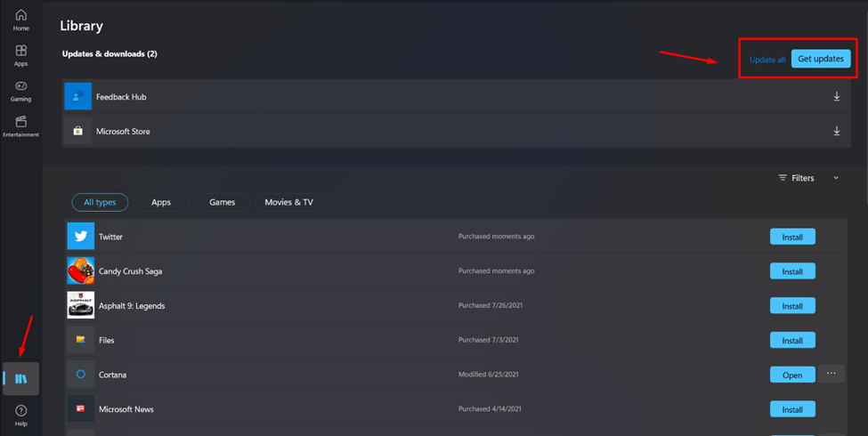The width and height of the screenshot is (868, 436).
Task: Click the Get updates button
Action: tap(821, 59)
